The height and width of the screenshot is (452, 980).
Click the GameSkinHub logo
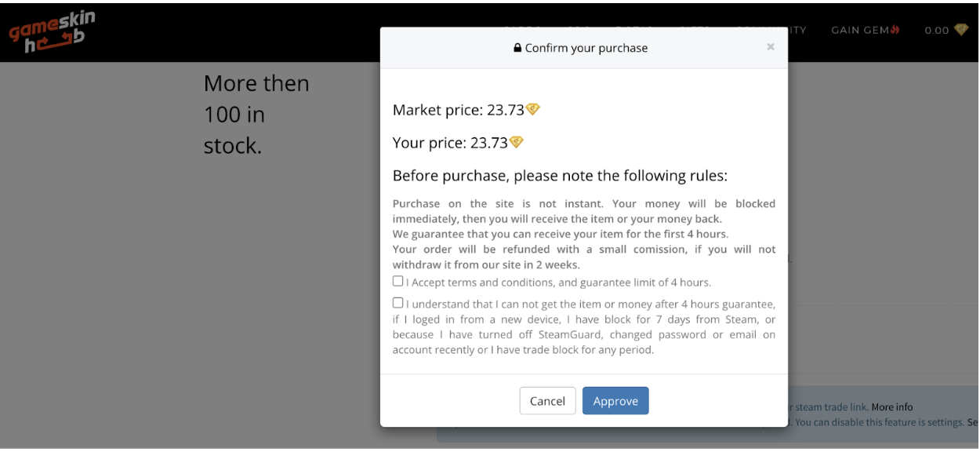[52, 33]
